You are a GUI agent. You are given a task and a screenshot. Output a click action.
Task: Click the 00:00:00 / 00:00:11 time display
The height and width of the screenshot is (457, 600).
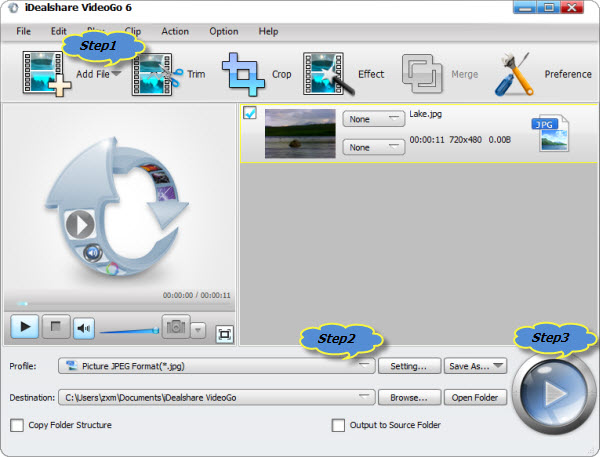tap(197, 295)
